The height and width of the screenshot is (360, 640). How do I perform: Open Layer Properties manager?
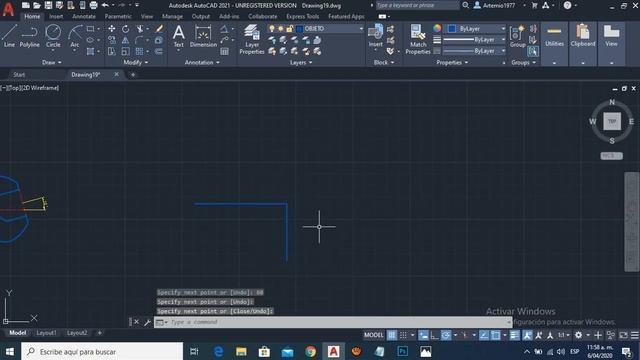[x=251, y=39]
